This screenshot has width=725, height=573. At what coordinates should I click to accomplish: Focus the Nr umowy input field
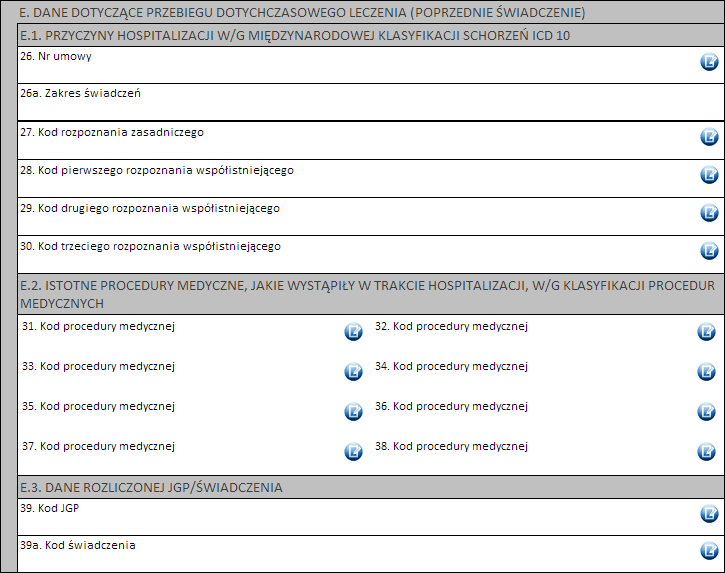point(350,66)
